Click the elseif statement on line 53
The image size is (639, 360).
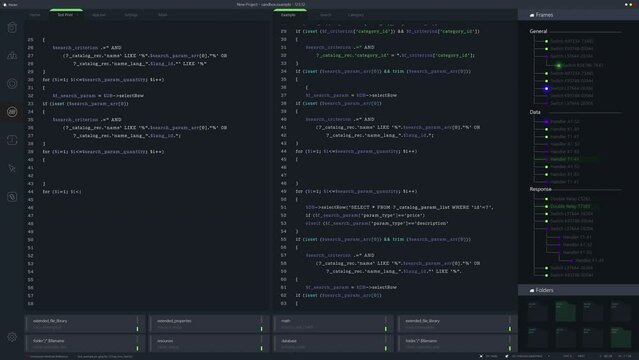coord(377,223)
